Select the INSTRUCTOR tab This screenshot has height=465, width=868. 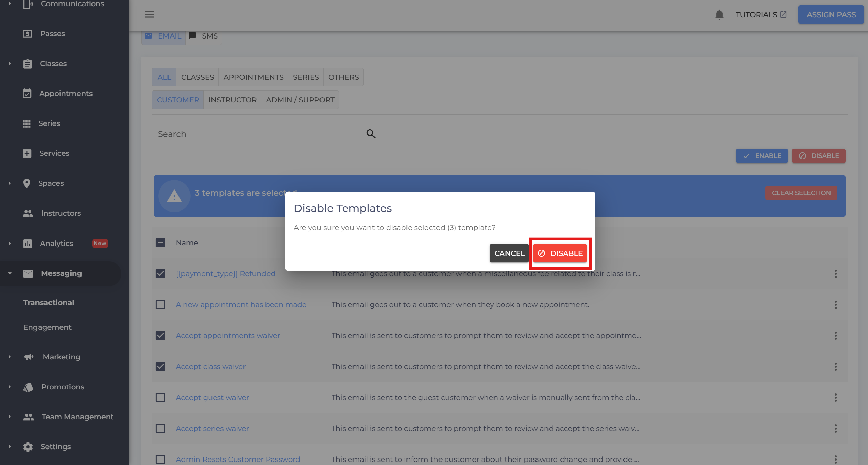pyautogui.click(x=232, y=100)
